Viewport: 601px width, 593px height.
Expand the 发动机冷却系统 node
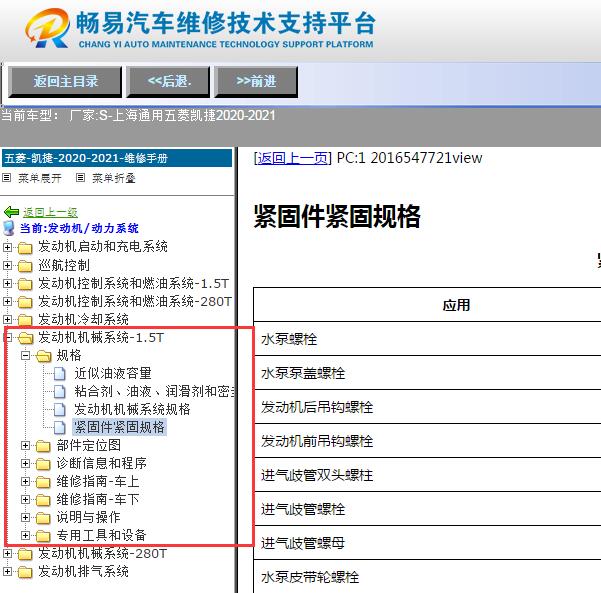(7, 319)
